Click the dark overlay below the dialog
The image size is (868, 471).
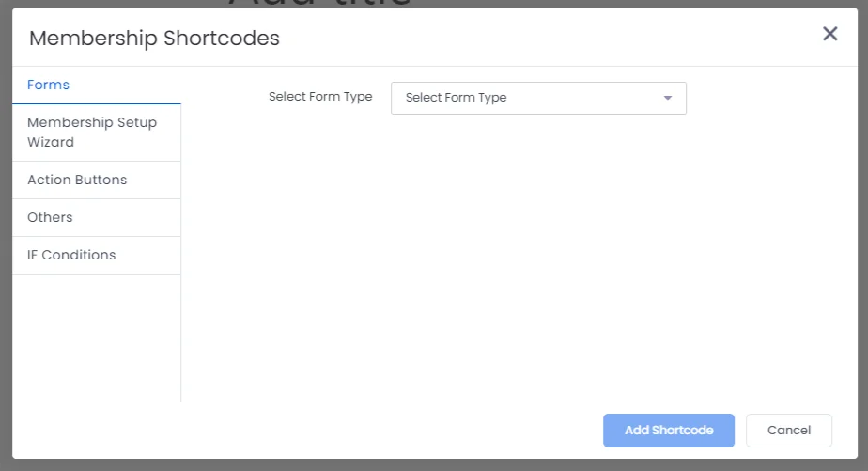[x=432, y=464]
